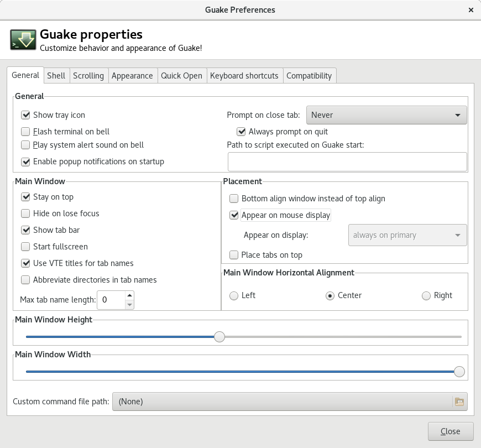Click the startup script path field
The width and height of the screenshot is (481, 448).
coord(347,162)
